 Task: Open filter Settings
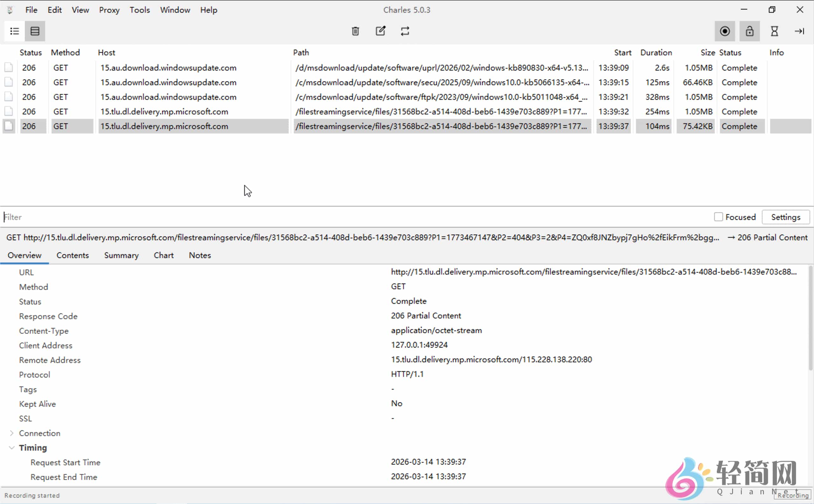click(x=785, y=217)
